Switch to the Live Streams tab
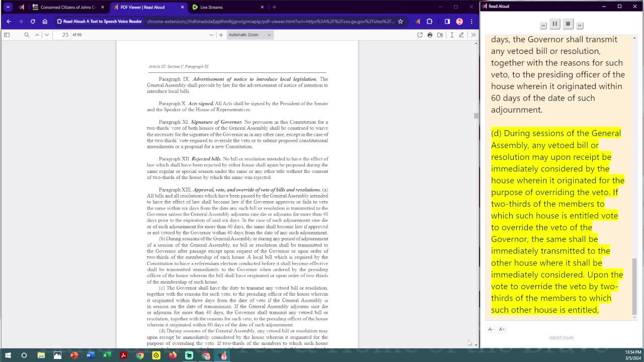644x362 pixels. tap(228, 7)
